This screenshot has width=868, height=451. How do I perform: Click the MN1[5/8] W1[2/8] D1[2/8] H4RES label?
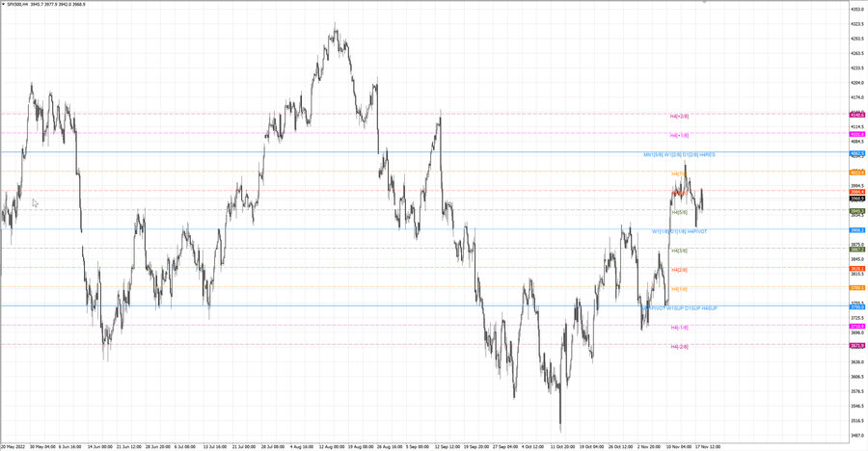coord(679,155)
